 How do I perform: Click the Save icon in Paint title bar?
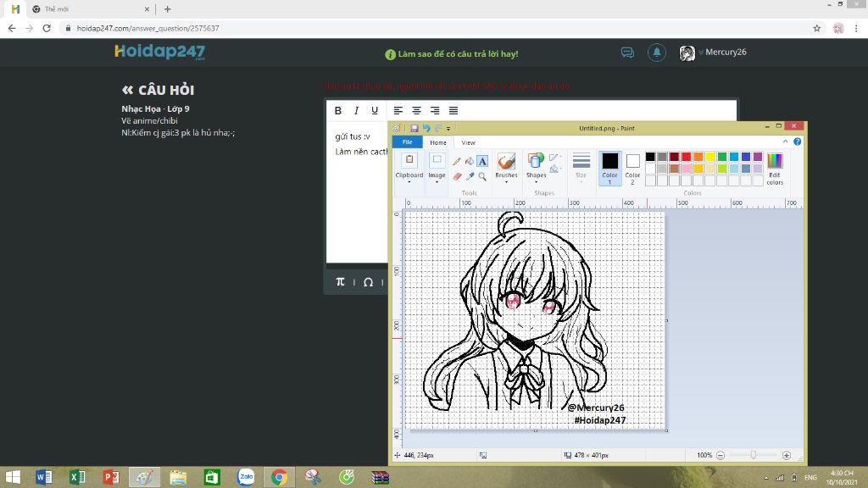click(x=414, y=129)
